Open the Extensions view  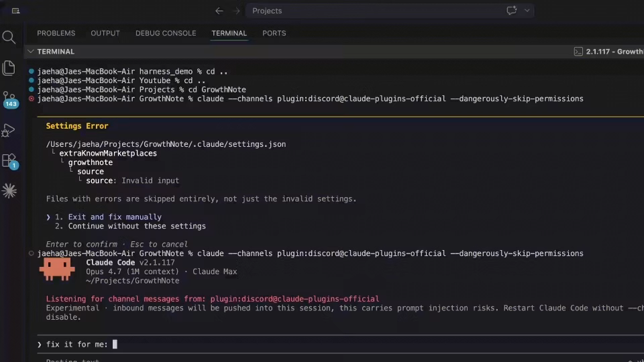[9, 161]
